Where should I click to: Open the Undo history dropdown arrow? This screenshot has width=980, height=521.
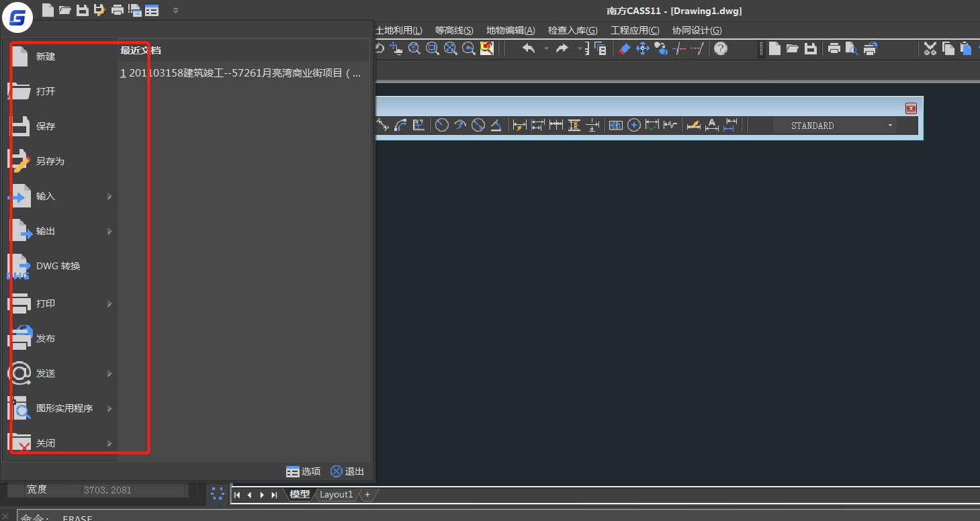click(546, 48)
